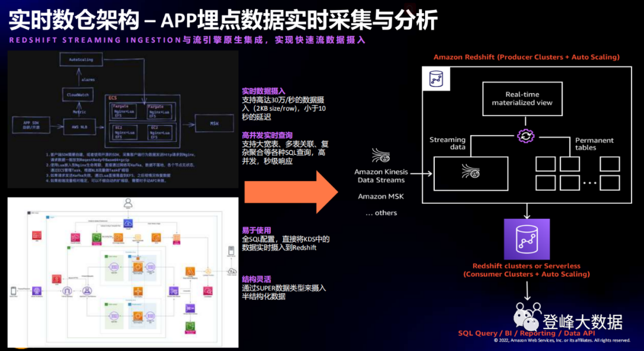Click the orange Lambda icon in the diagram
The height and width of the screenshot is (351, 644).
click(190, 271)
